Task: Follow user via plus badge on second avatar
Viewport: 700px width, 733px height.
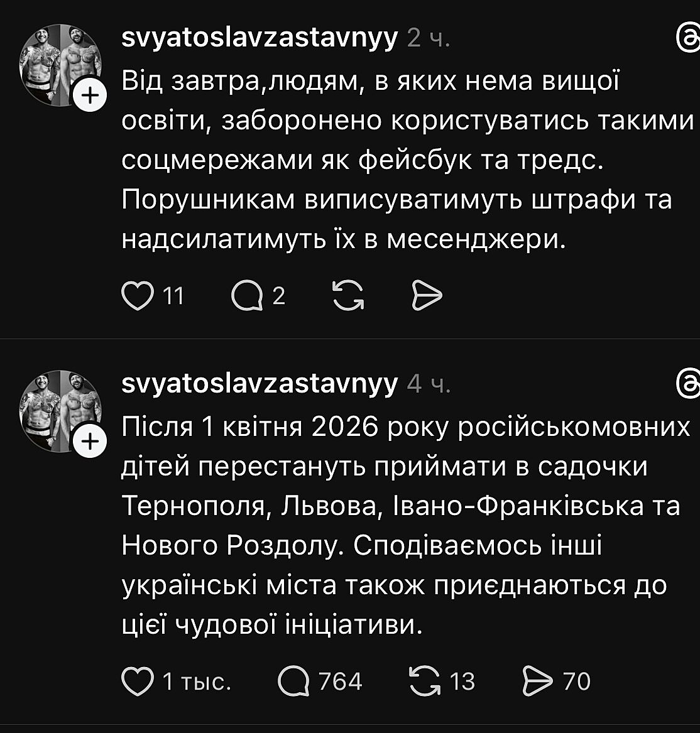Action: click(90, 442)
